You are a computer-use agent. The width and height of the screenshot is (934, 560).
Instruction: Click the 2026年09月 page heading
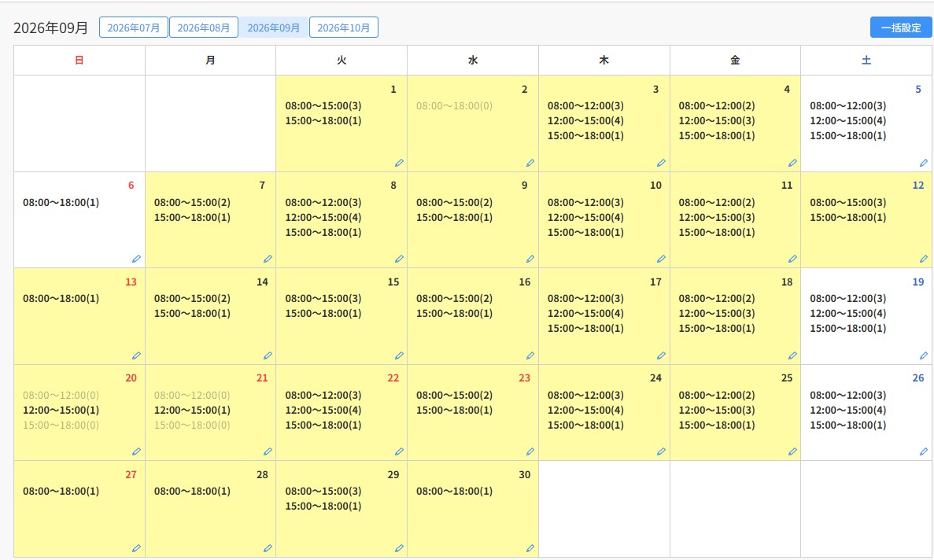[x=50, y=28]
